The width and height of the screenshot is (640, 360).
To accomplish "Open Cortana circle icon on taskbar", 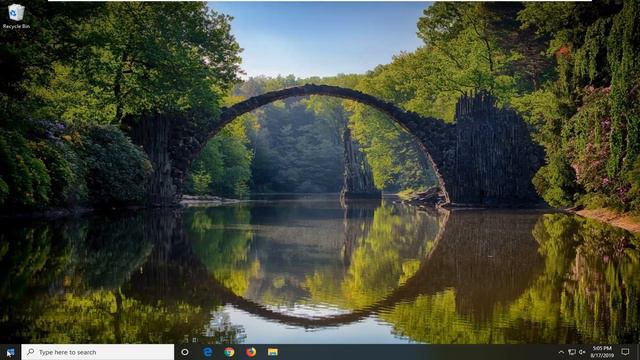I will pos(185,352).
